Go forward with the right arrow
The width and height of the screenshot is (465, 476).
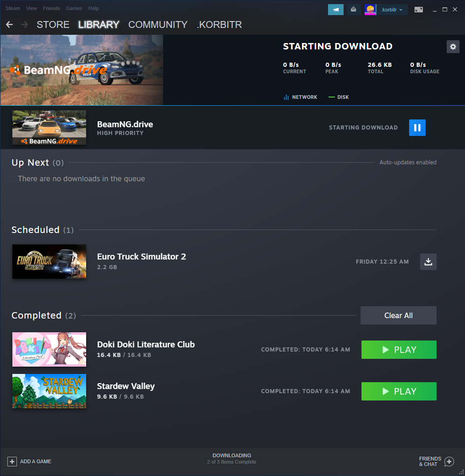pos(25,25)
